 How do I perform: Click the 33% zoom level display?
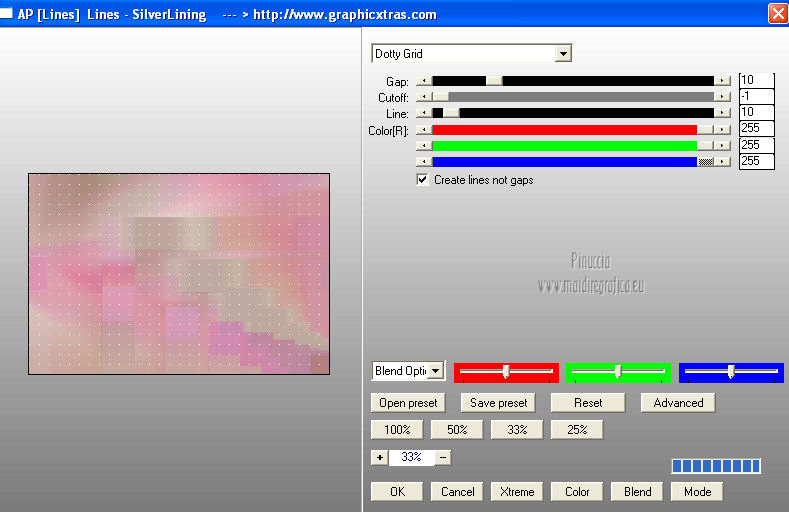tap(411, 457)
